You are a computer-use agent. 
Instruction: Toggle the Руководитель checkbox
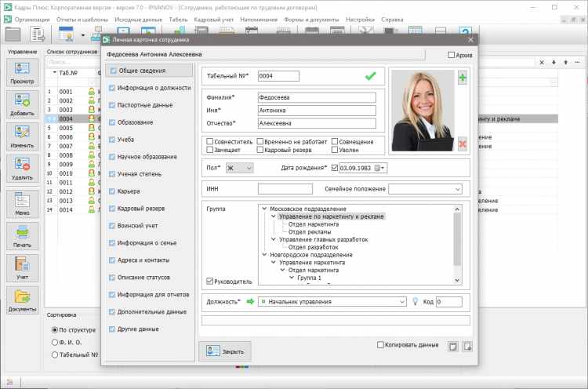click(x=209, y=280)
